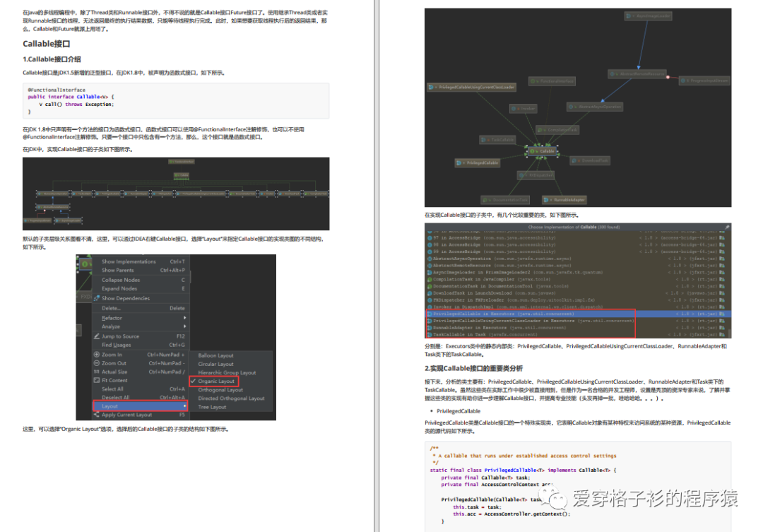Click the Callable node in organic diagram
The height and width of the screenshot is (532, 763).
coord(543,151)
